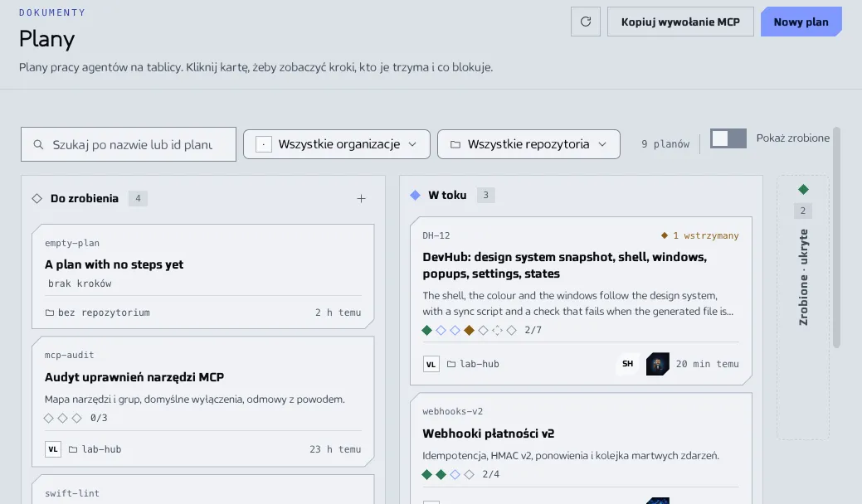The height and width of the screenshot is (504, 862).
Task: Open the Webhooki płatności v2 card
Action: click(581, 448)
